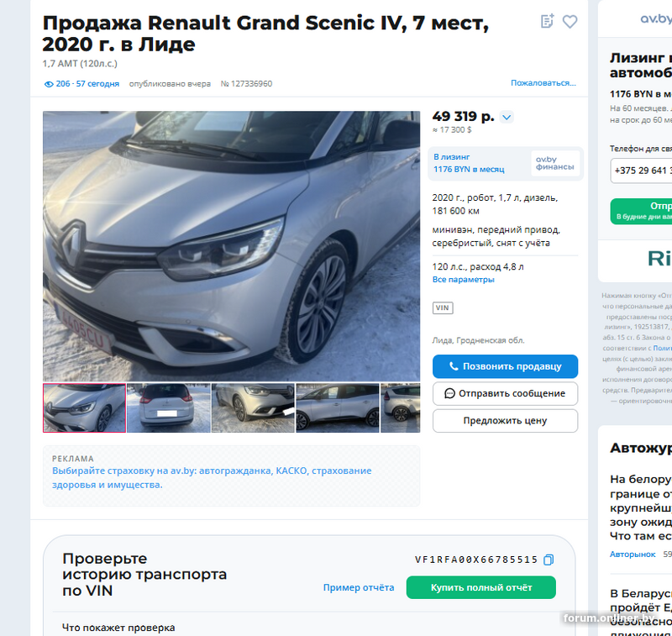The height and width of the screenshot is (636, 672).
Task: Click the VIN badge under parameters
Action: 443,307
